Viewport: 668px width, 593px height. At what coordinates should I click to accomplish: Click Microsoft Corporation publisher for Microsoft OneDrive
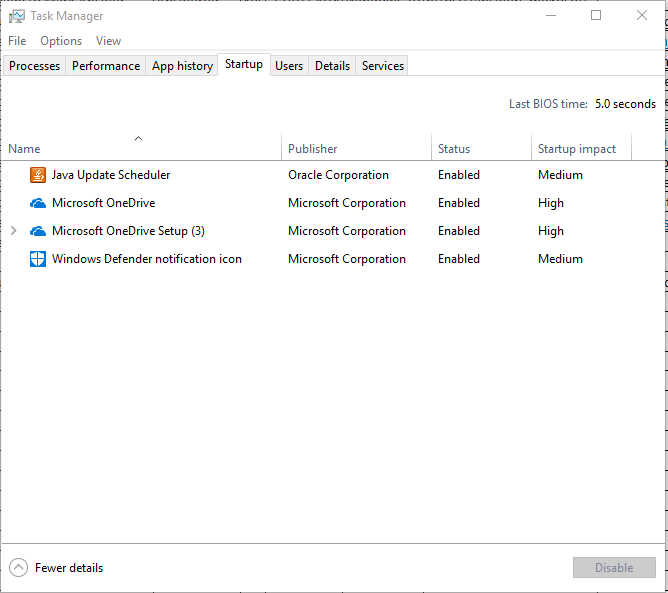[347, 203]
